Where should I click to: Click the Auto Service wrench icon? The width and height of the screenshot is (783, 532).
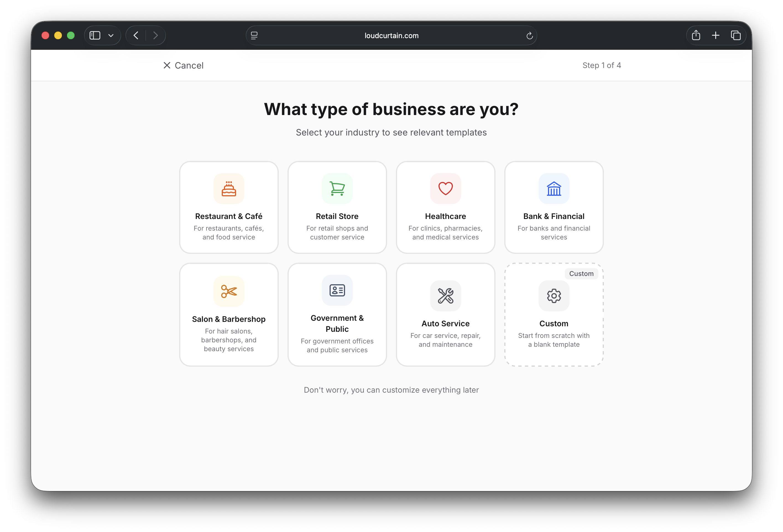[x=445, y=296]
